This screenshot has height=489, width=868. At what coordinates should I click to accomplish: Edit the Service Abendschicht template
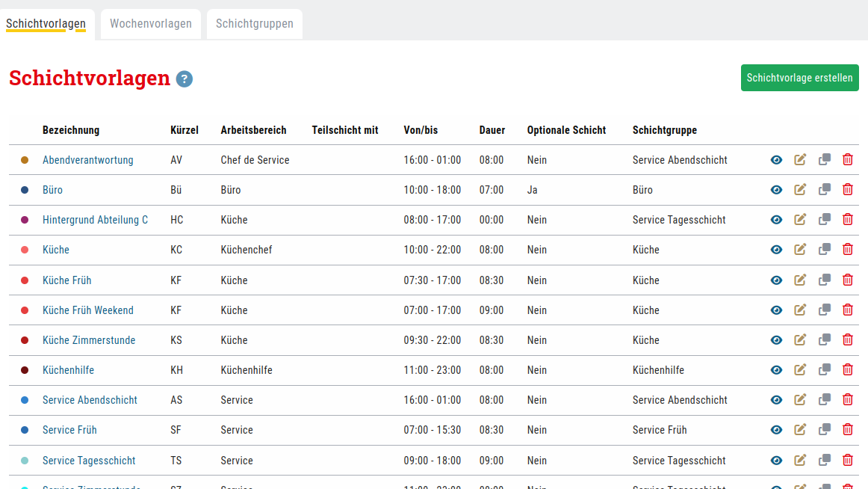[x=800, y=400]
